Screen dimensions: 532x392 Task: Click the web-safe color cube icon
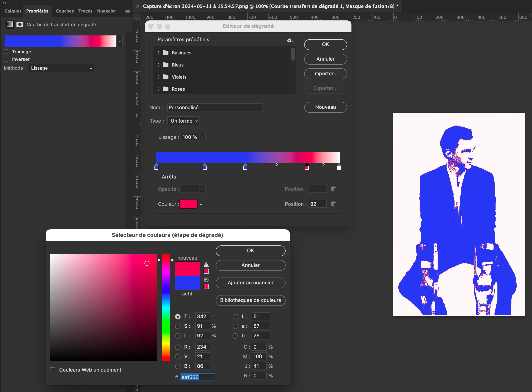206,280
